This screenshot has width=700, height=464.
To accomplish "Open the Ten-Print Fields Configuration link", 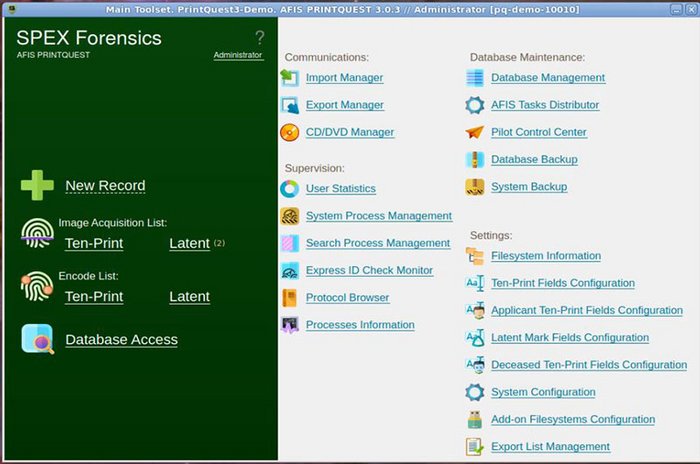I will [x=563, y=283].
